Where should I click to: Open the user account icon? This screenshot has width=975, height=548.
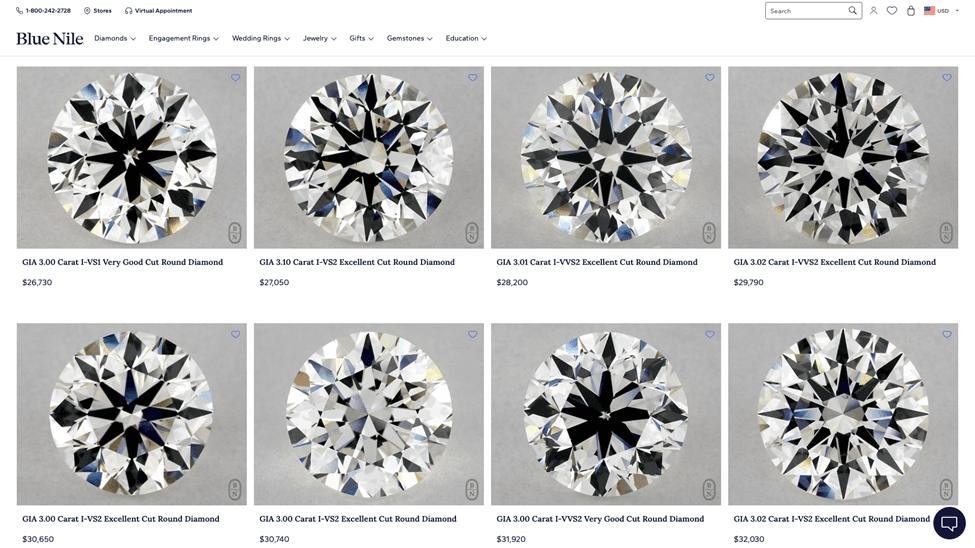pyautogui.click(x=874, y=11)
